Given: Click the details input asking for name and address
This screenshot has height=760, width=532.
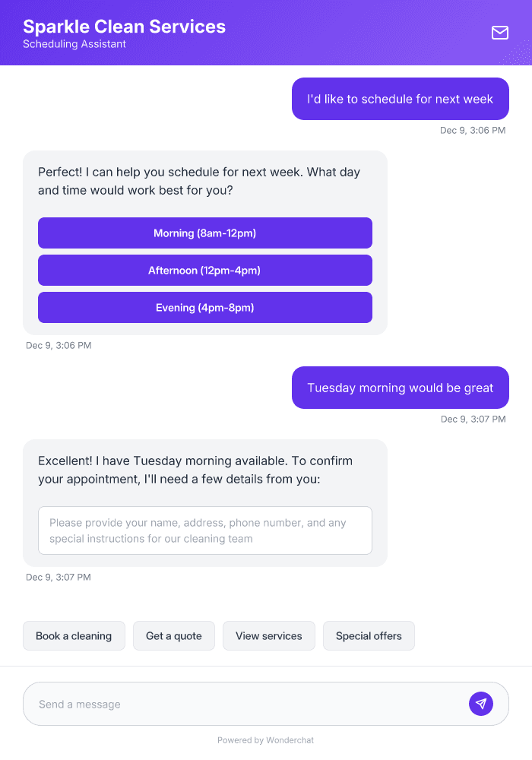Looking at the screenshot, I should tap(205, 530).
